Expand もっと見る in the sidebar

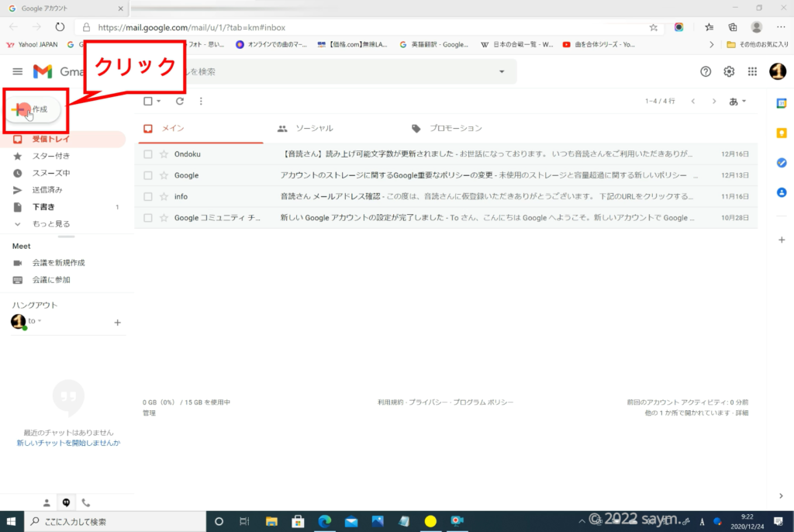(50, 224)
